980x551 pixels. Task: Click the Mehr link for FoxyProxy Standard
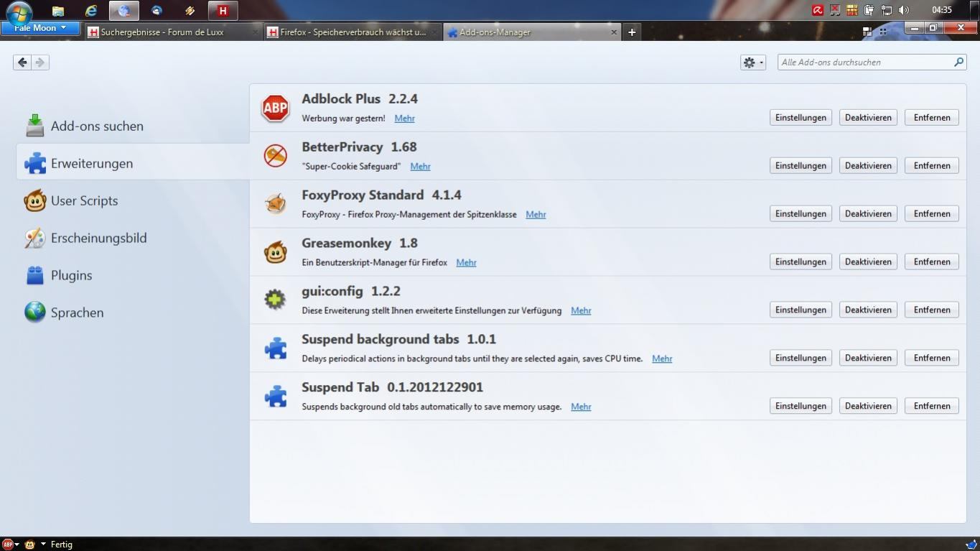click(x=536, y=215)
